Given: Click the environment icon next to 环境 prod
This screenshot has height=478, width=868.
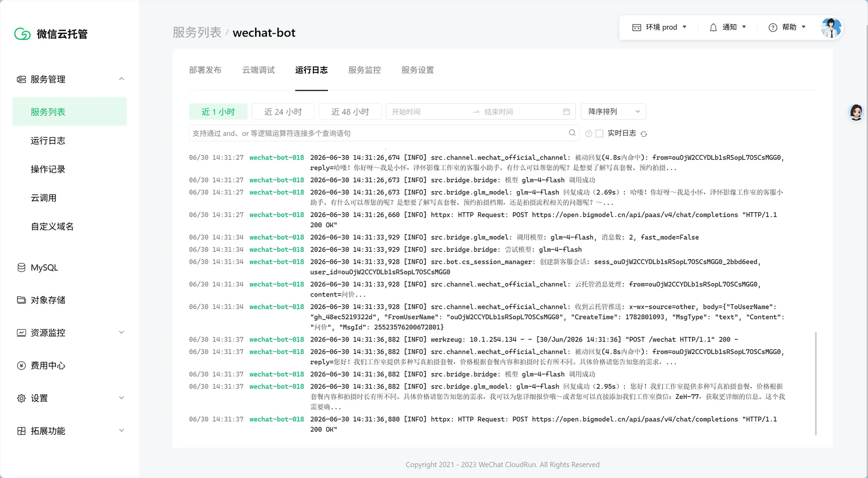Looking at the screenshot, I should 637,27.
